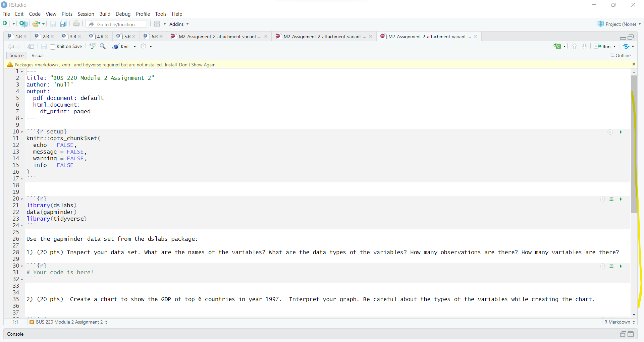Switch to the Visual editor mode
Image resolution: width=644 pixels, height=342 pixels.
click(37, 55)
